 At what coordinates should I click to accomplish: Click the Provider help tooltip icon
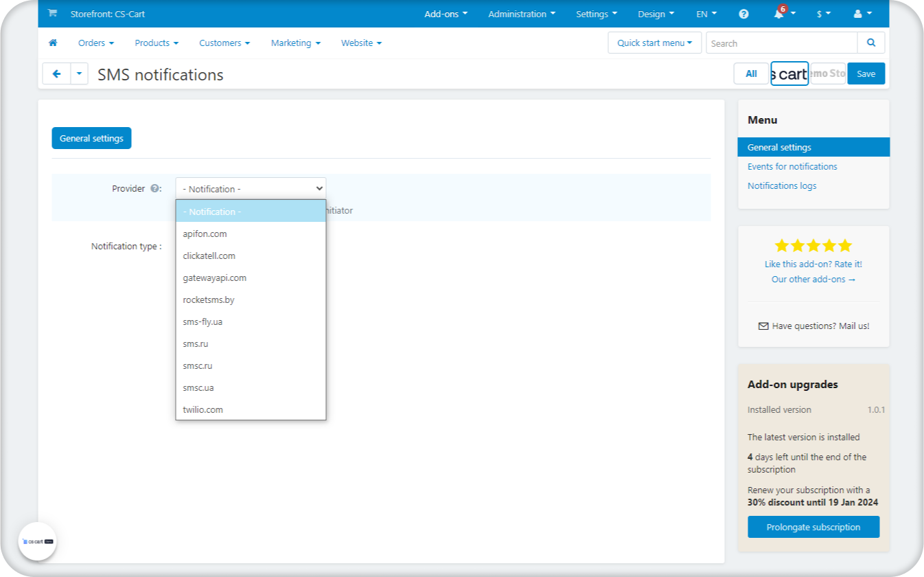pos(155,188)
